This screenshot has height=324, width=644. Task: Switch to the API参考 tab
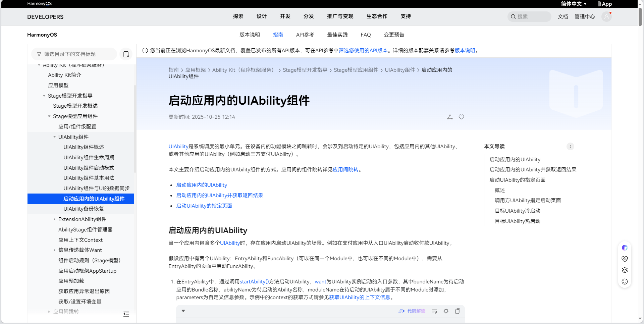pyautogui.click(x=305, y=35)
